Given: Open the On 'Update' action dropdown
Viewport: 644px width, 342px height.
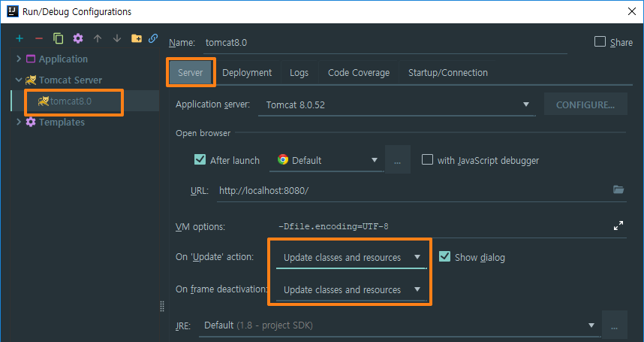Looking at the screenshot, I should [351, 257].
